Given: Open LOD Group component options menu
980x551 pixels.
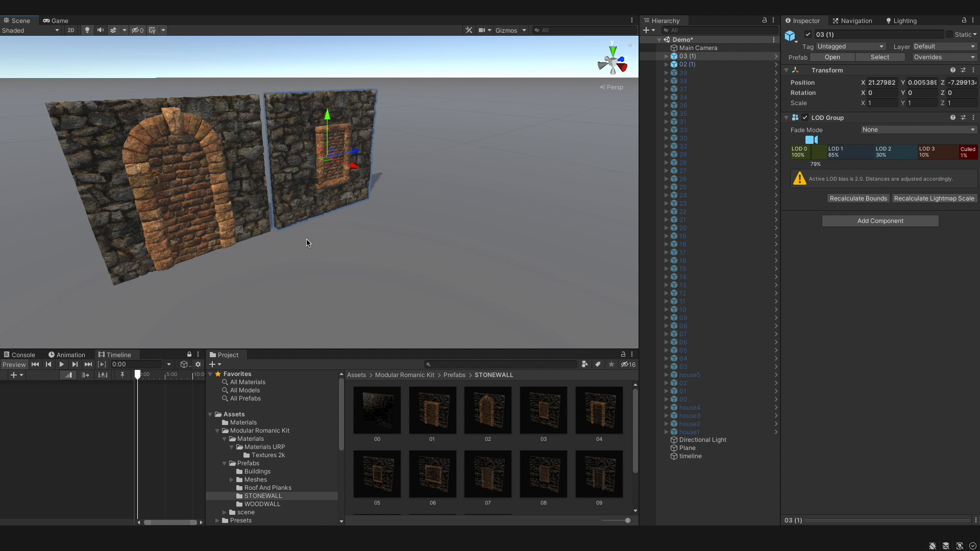Looking at the screenshot, I should 973,117.
